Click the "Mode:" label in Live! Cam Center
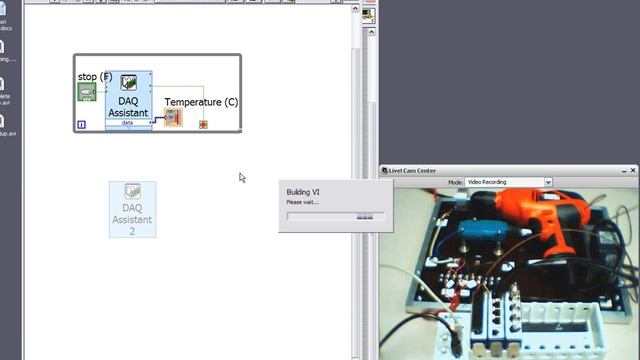This screenshot has width=640, height=360. coord(456,182)
